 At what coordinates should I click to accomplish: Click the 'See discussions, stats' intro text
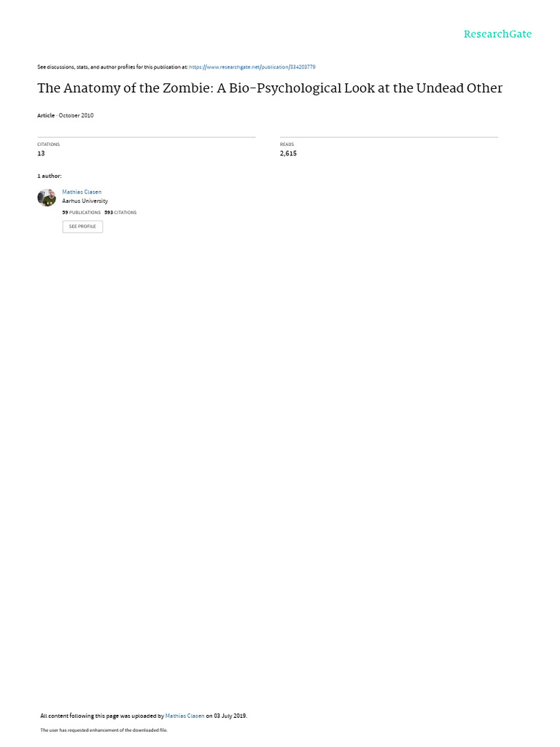(x=112, y=67)
